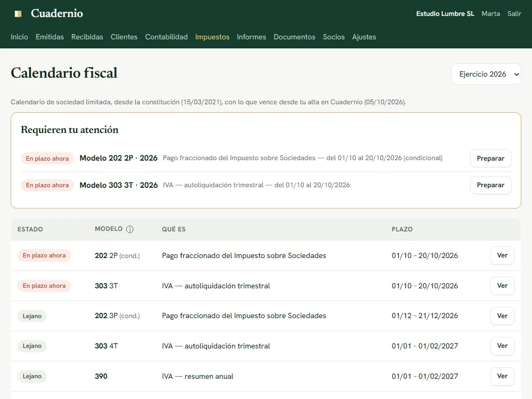The image size is (532, 399).
Task: Open the Contabilidad menu
Action: [x=166, y=37]
